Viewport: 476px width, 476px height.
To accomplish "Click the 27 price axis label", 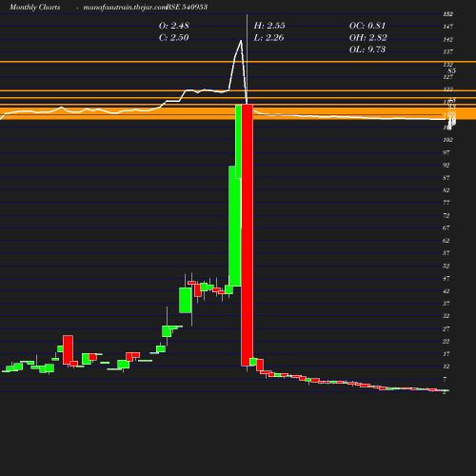I will click(446, 328).
